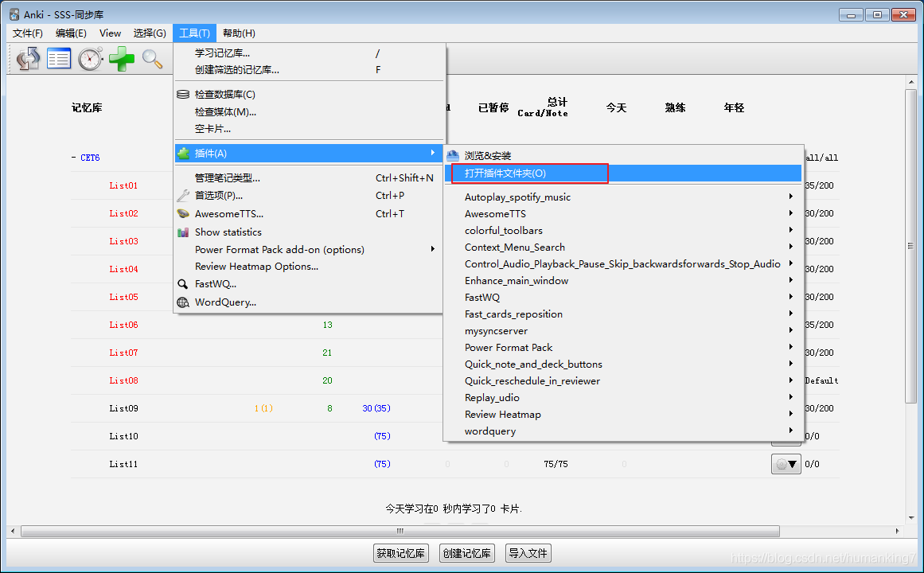924x573 pixels.
Task: Click the magnifier icon next to FastWQ
Action: click(x=185, y=284)
